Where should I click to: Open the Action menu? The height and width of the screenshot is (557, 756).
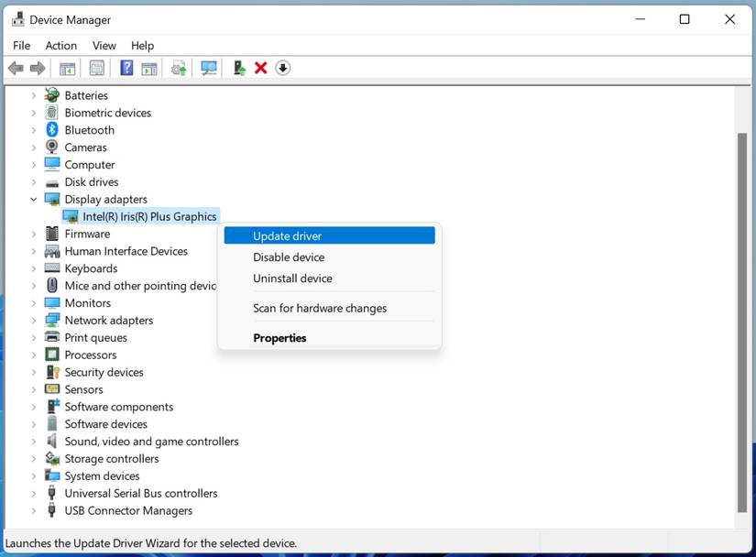[x=61, y=45]
